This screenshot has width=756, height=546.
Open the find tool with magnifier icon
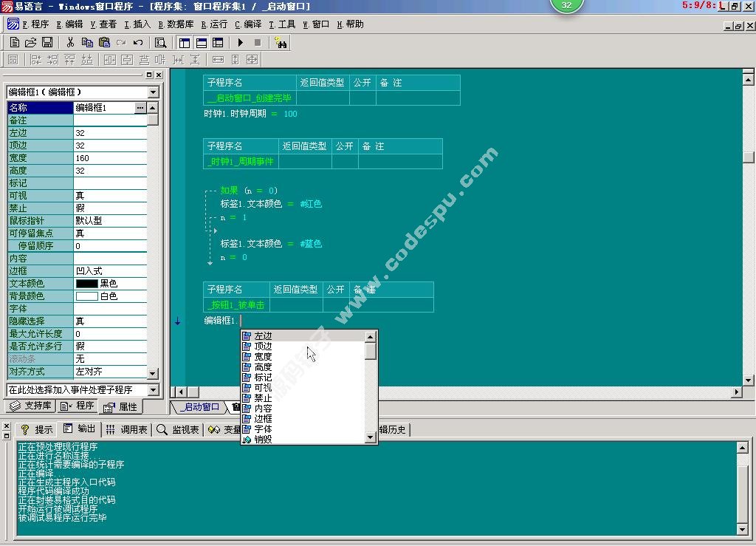160,43
